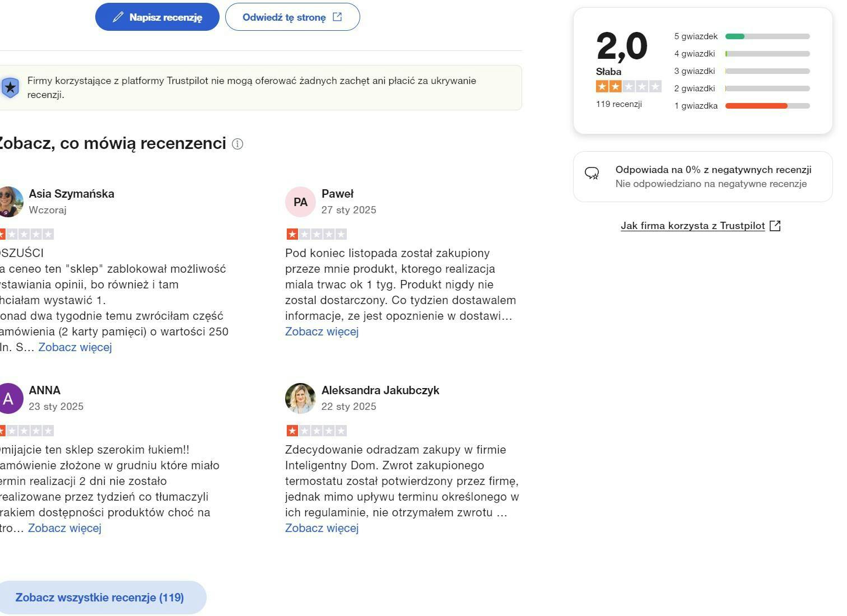
Task: Open 'Zobacz wszystkie recenzje (119)'
Action: pyautogui.click(x=100, y=598)
